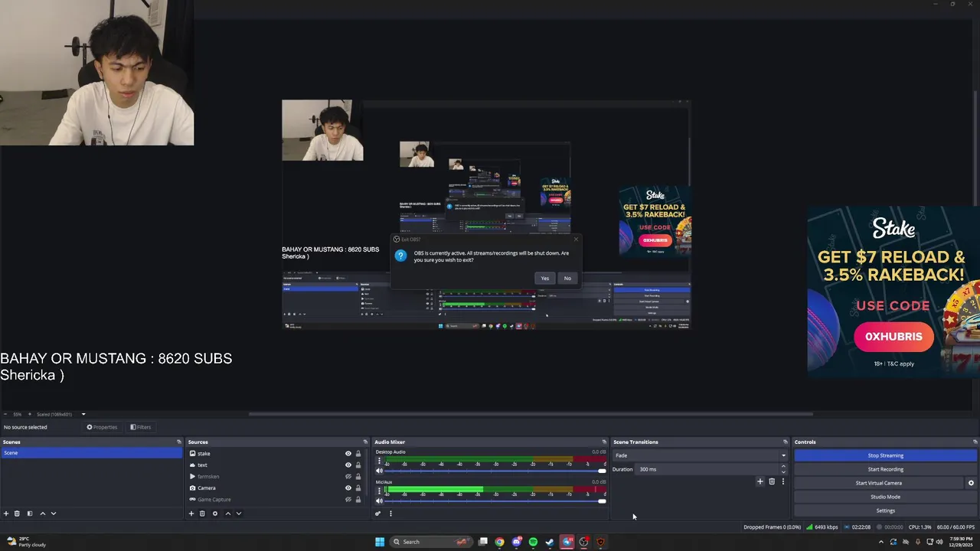The height and width of the screenshot is (551, 980).
Task: Open Mic/Aux three-dot options
Action: click(379, 491)
